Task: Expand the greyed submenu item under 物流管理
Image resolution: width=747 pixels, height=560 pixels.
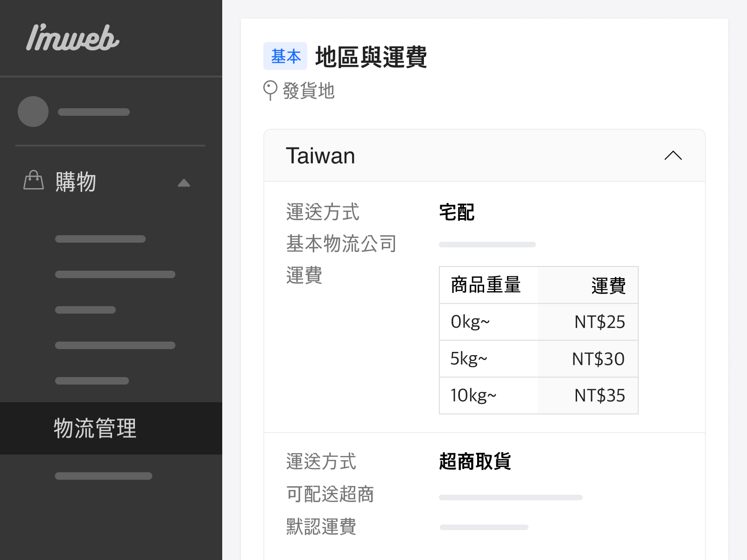Action: (104, 476)
